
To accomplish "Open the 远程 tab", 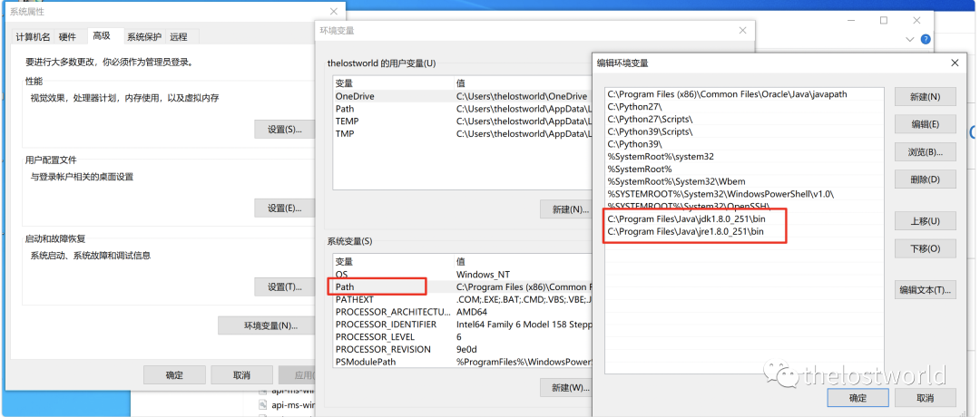I will coord(179,37).
